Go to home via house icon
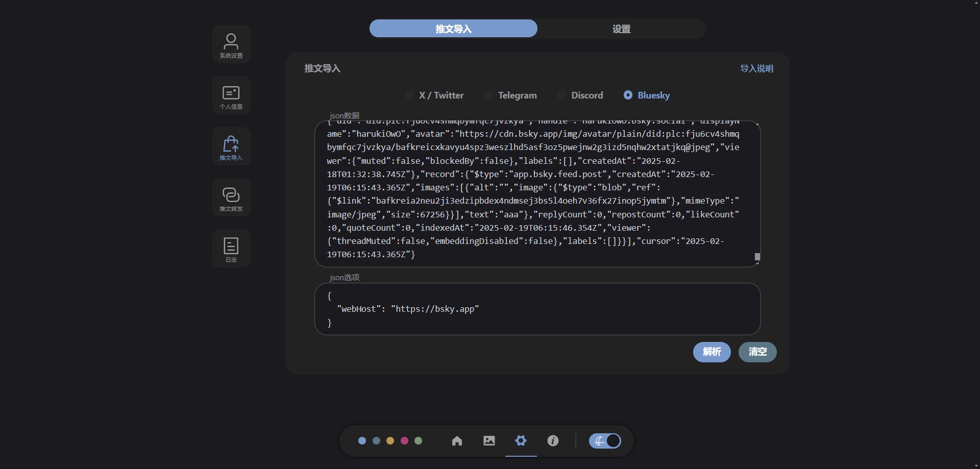This screenshot has width=980, height=469. point(457,441)
